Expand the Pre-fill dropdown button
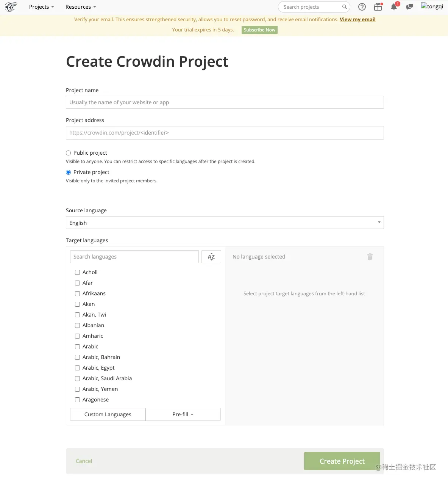The width and height of the screenshot is (448, 483). 183,414
